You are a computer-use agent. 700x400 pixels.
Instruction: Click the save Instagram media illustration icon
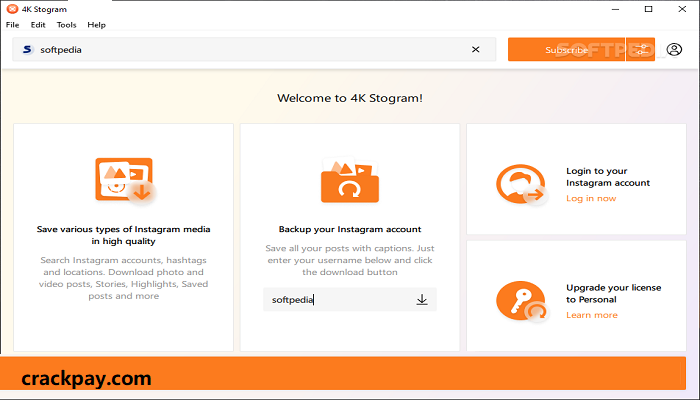[125, 181]
